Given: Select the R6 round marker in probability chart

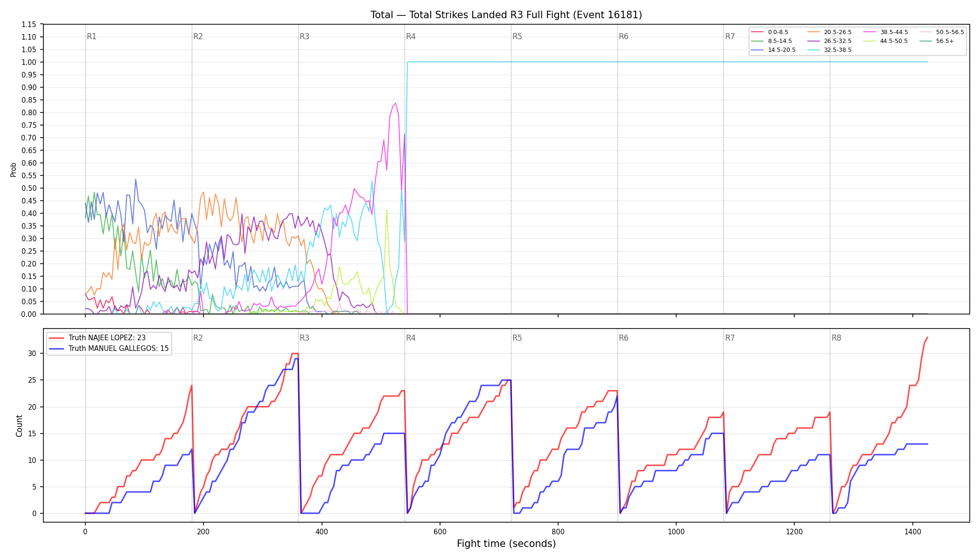Looking at the screenshot, I should (623, 36).
